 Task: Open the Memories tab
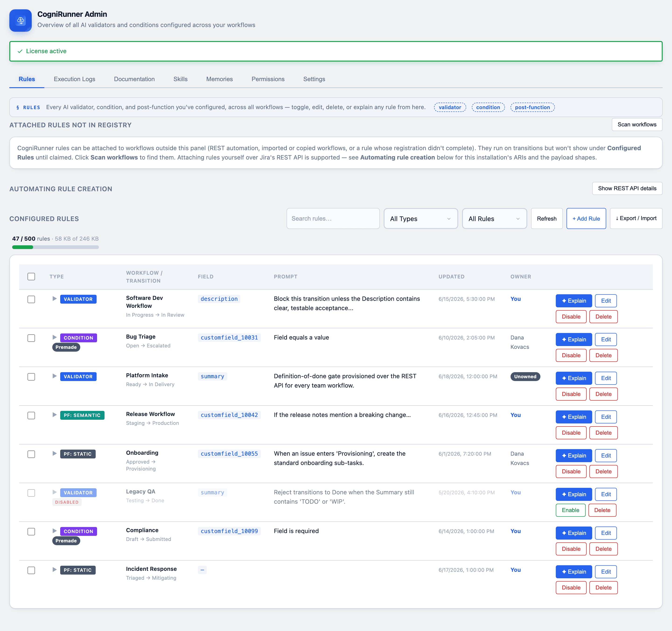click(219, 79)
